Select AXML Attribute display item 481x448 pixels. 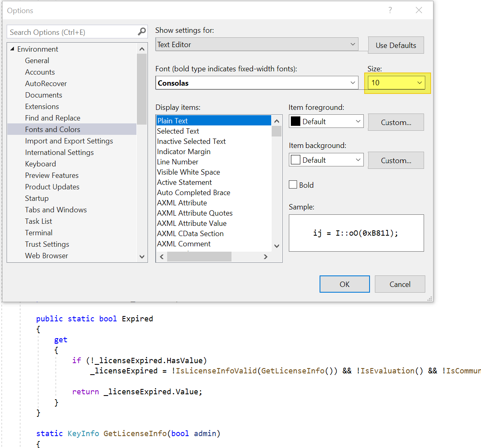coord(182,203)
